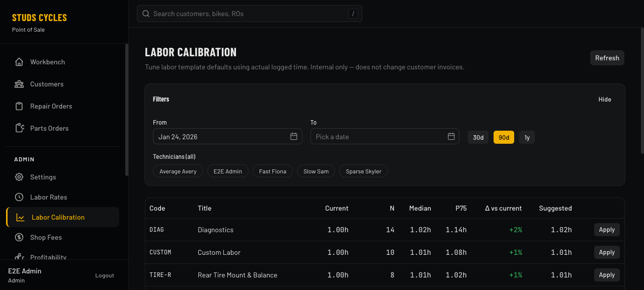Open Repair Orders page
This screenshot has width=644, height=290.
[x=62, y=106]
